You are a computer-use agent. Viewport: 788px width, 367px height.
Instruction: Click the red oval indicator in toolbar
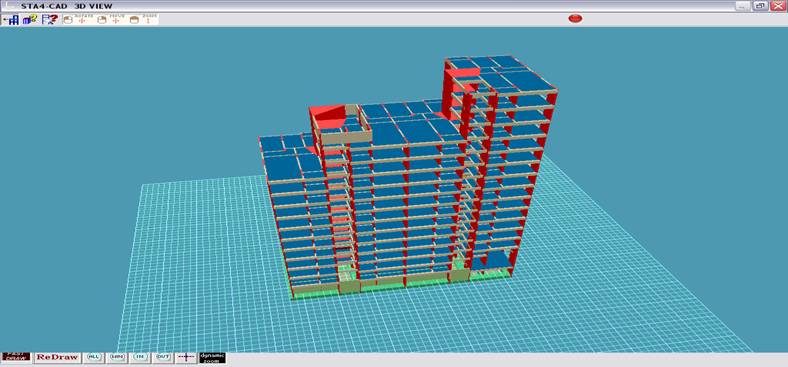(575, 19)
